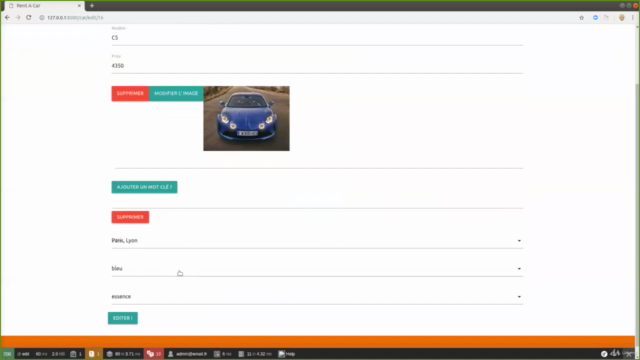Click the Symfony logo in debug toolbar
Viewport: 640px width, 360px height.
pyautogui.click(x=604, y=354)
